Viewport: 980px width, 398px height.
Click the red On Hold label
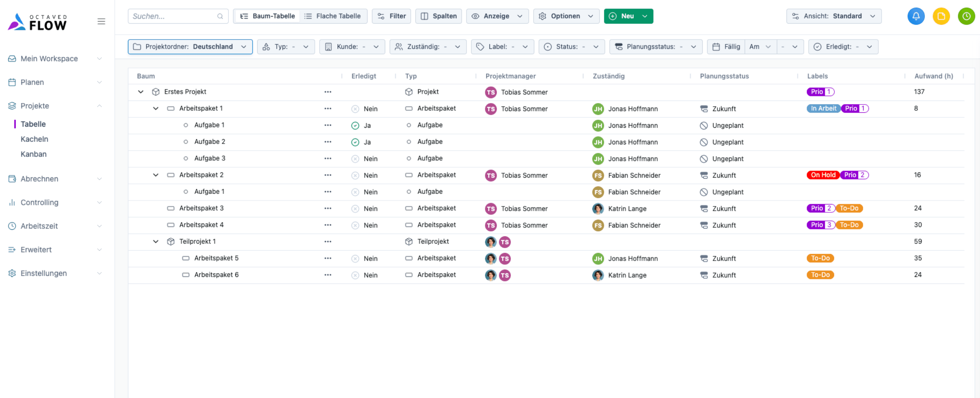(x=823, y=175)
